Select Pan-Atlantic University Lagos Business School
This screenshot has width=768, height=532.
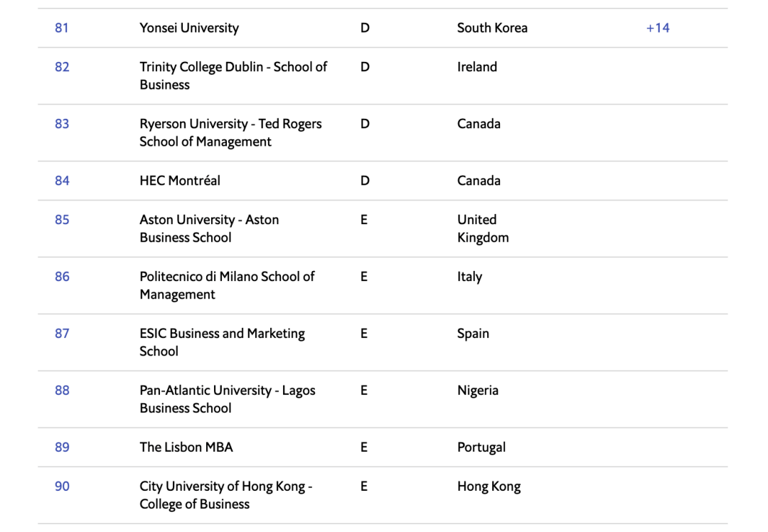pos(228,399)
